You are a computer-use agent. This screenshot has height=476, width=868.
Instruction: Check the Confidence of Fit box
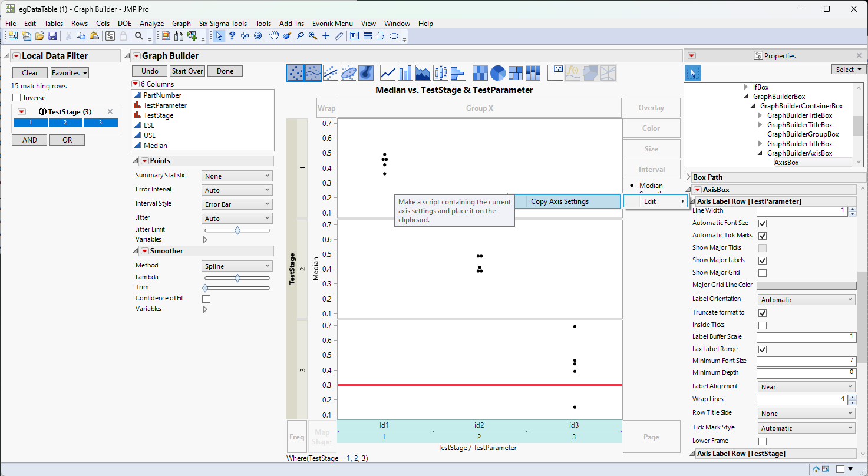point(206,299)
